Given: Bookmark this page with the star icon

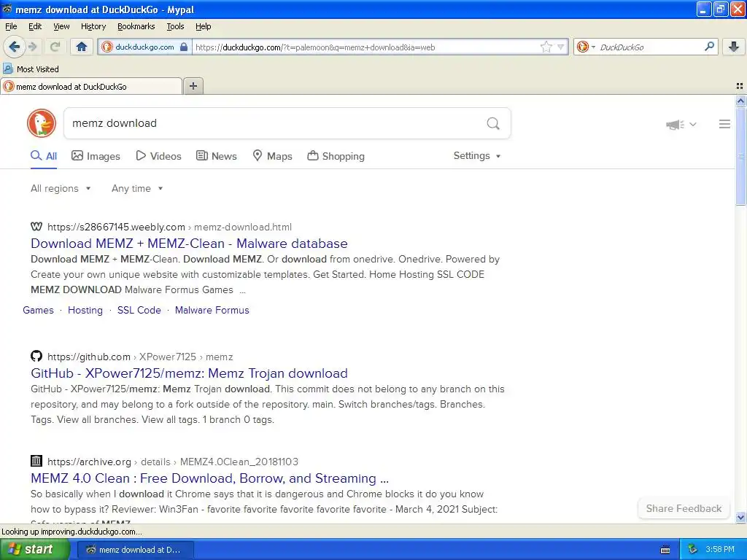Looking at the screenshot, I should 546,47.
